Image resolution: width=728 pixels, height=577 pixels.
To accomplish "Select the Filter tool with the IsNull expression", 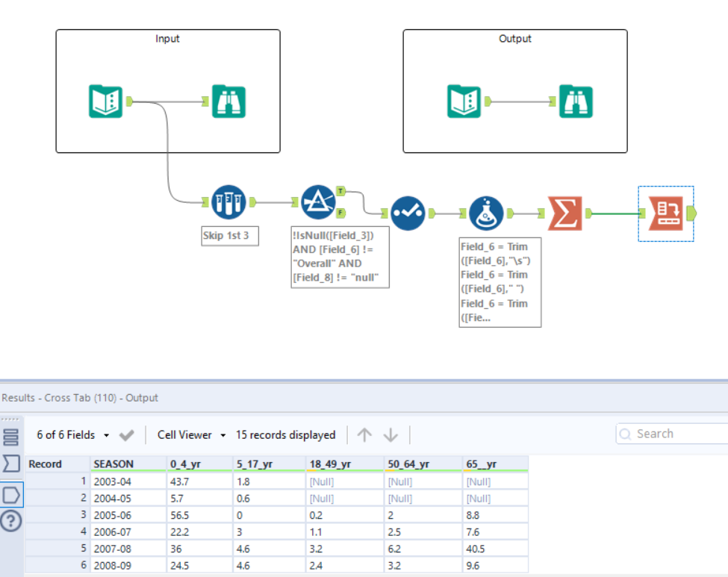I will pos(318,202).
